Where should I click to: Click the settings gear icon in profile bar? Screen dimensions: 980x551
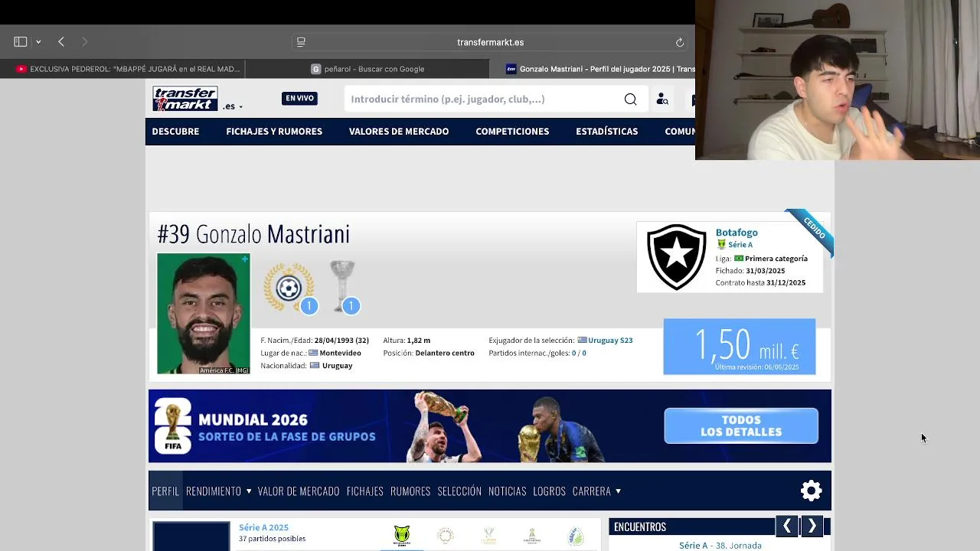811,491
